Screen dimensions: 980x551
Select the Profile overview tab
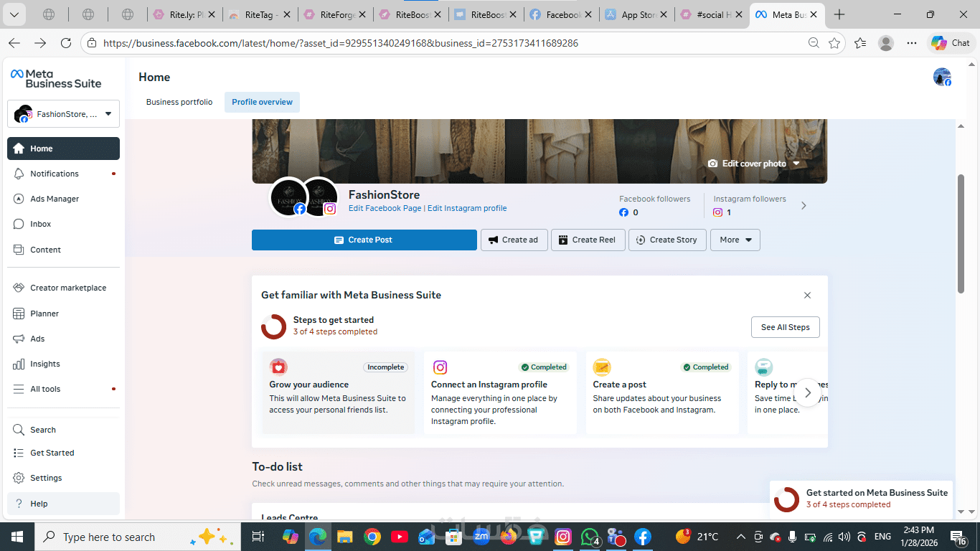click(x=263, y=102)
